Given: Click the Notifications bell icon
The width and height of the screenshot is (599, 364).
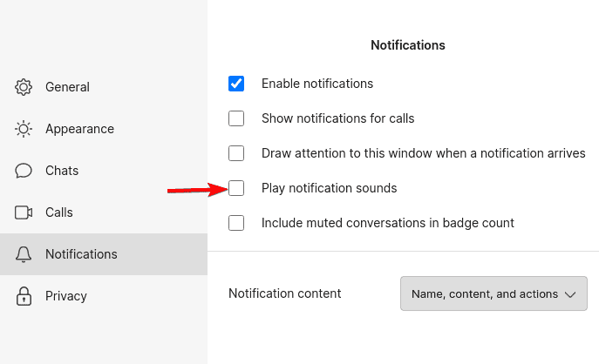Looking at the screenshot, I should [x=24, y=254].
